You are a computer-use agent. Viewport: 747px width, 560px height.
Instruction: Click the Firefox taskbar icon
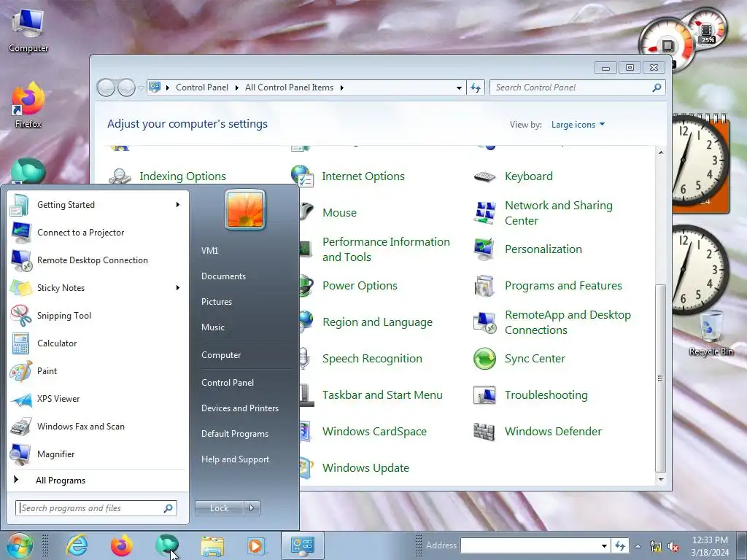coord(122,545)
